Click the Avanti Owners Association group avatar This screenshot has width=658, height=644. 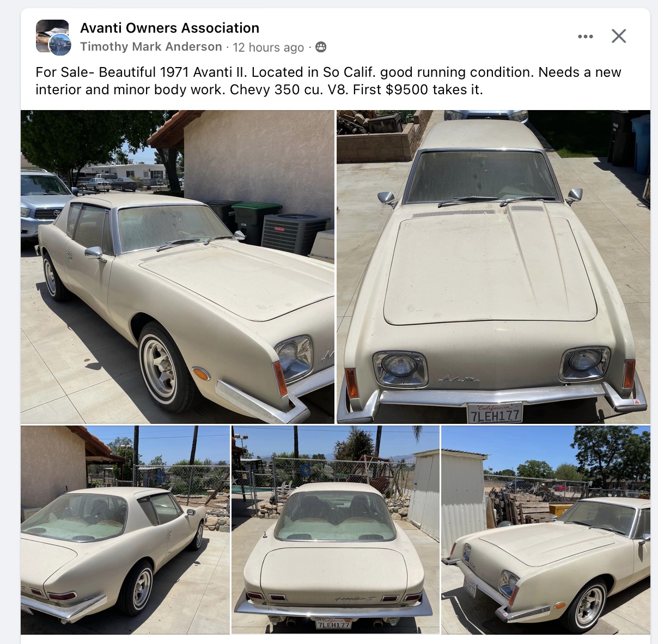click(52, 36)
